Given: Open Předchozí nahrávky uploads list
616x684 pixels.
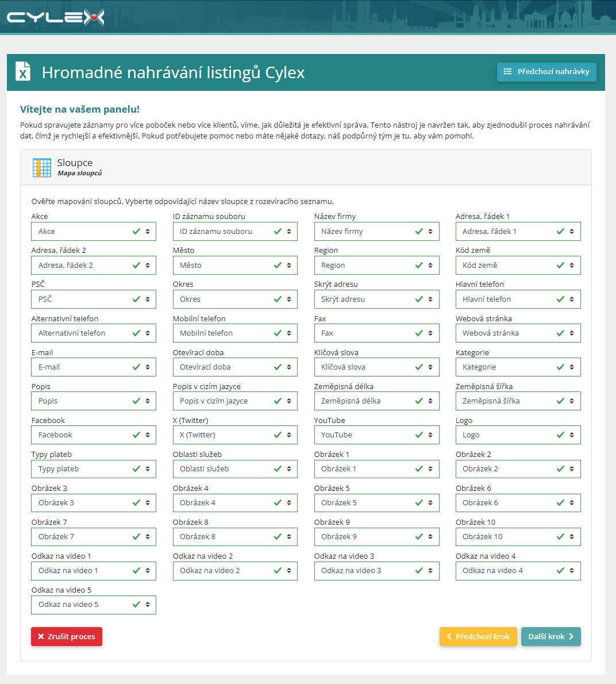Looking at the screenshot, I should click(546, 72).
